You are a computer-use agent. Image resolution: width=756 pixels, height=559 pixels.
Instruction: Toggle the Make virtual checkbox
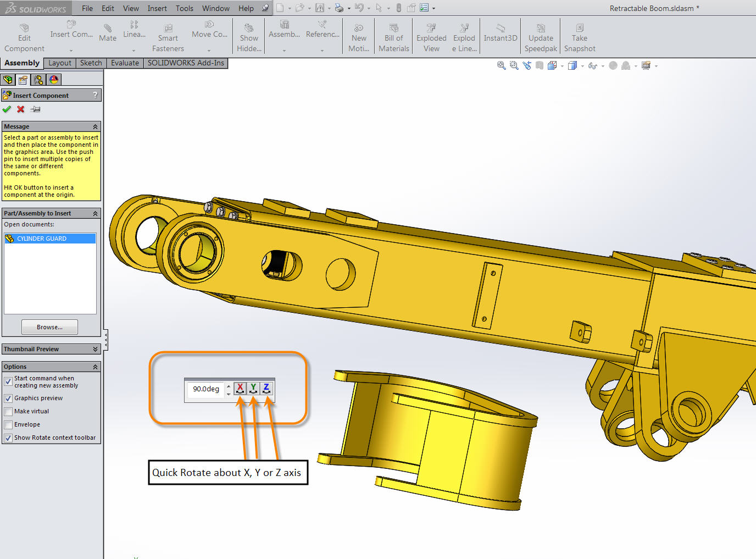[x=8, y=411]
